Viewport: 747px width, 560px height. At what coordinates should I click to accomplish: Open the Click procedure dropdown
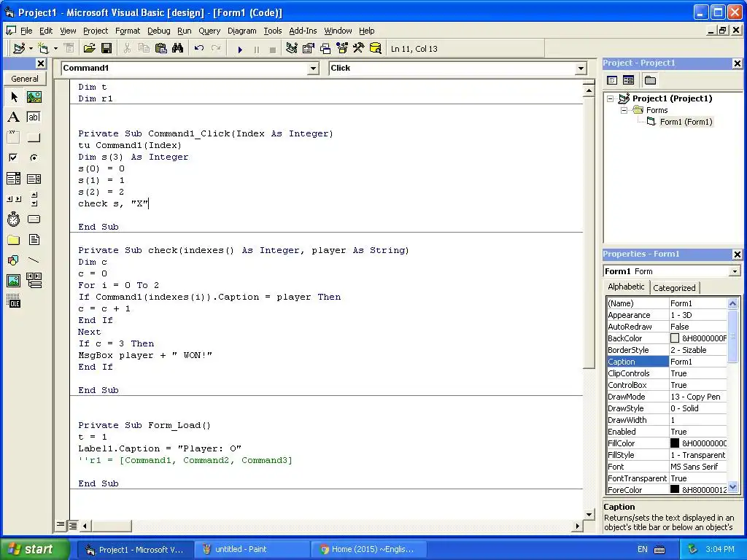point(581,69)
